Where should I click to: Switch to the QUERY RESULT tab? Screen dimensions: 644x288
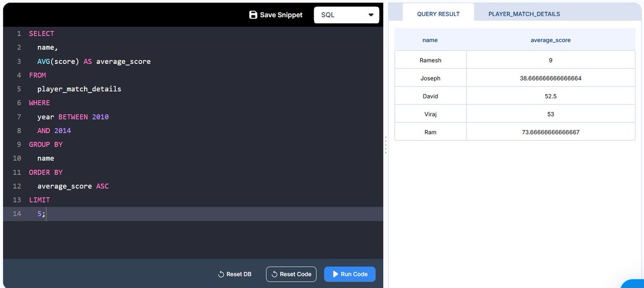click(x=438, y=14)
